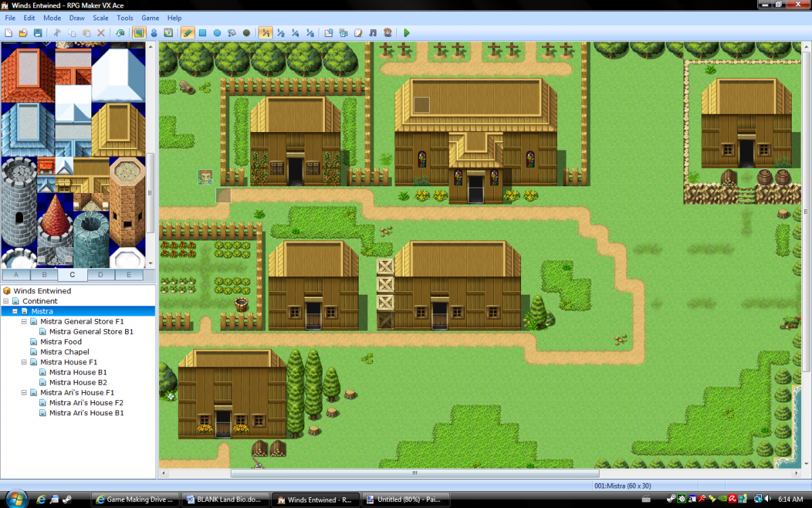Open the Character Generator face icon
Screen dimensions: 812x508
[x=388, y=33]
